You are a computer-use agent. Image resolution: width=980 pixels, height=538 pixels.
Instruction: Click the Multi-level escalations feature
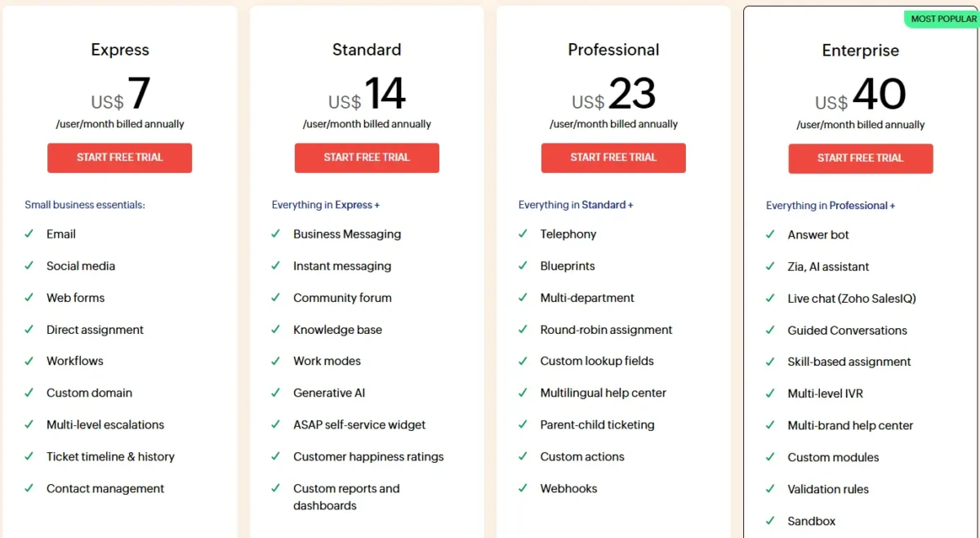click(x=105, y=425)
